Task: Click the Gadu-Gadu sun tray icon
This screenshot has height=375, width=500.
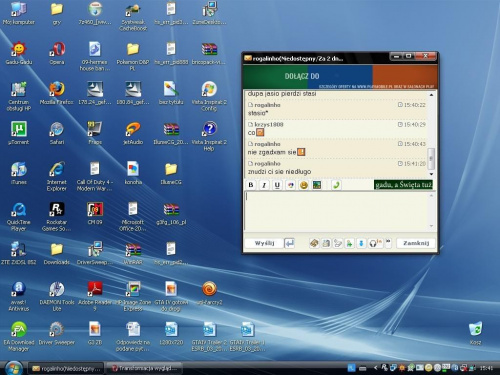Action: pos(402,368)
